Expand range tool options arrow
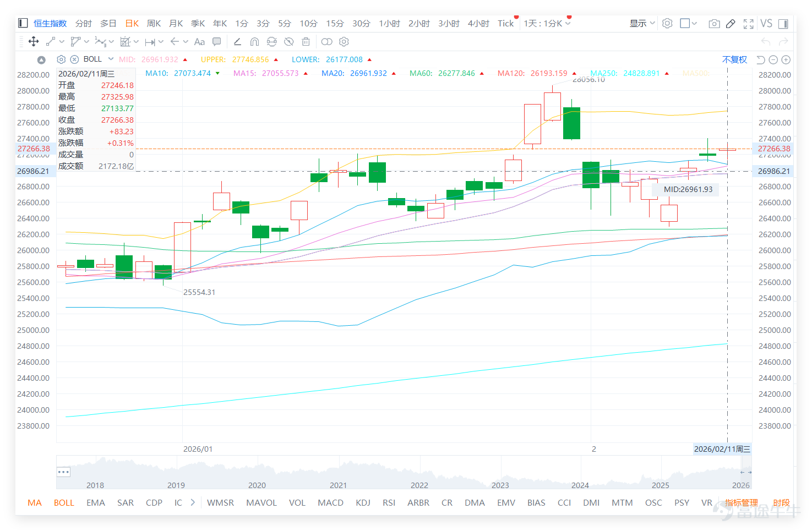The width and height of the screenshot is (812, 531). [x=161, y=42]
